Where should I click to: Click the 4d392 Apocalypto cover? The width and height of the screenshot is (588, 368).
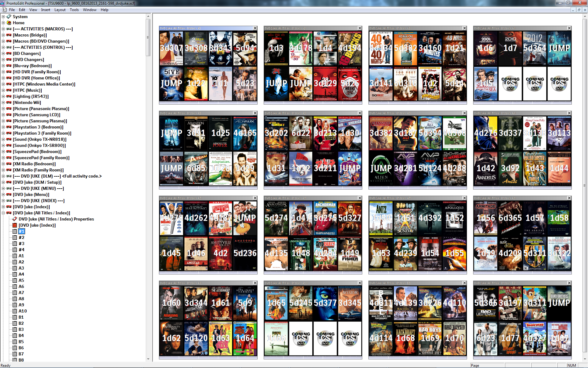(x=430, y=218)
